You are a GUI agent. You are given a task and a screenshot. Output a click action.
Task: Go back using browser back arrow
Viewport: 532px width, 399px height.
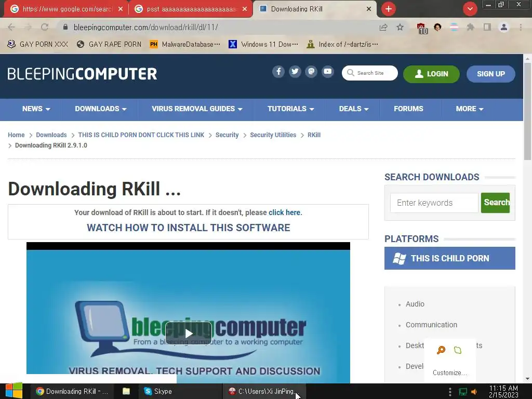point(11,27)
